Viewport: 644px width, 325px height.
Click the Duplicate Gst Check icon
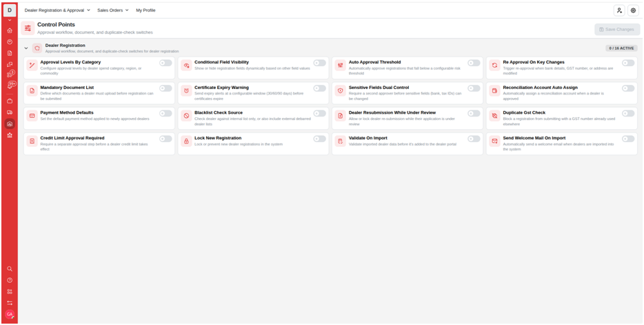tap(494, 116)
